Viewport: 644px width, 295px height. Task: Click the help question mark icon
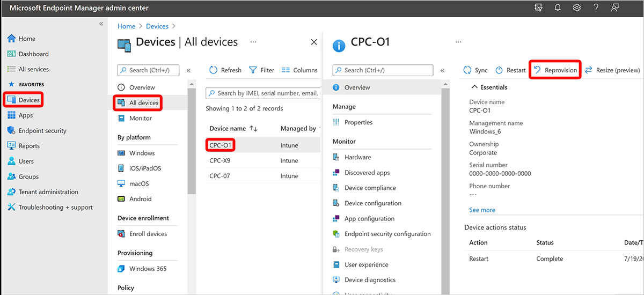click(596, 8)
